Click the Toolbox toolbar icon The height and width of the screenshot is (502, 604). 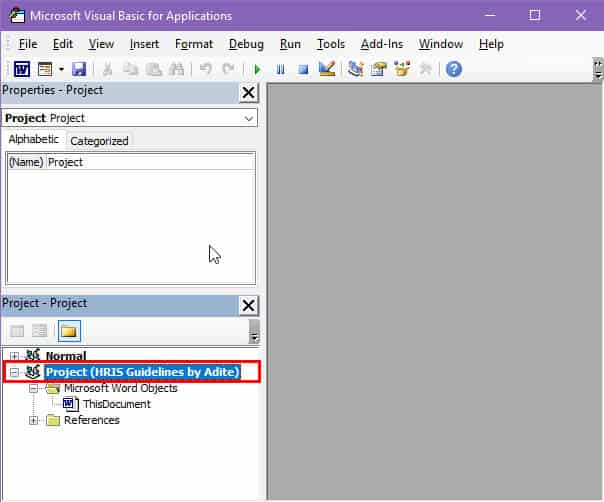pyautogui.click(x=425, y=69)
